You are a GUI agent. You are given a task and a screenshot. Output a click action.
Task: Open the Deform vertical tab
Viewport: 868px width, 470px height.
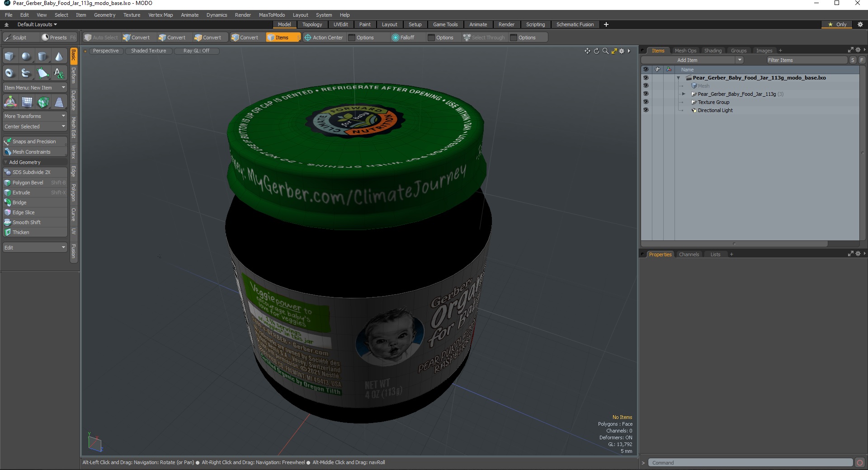(x=74, y=75)
